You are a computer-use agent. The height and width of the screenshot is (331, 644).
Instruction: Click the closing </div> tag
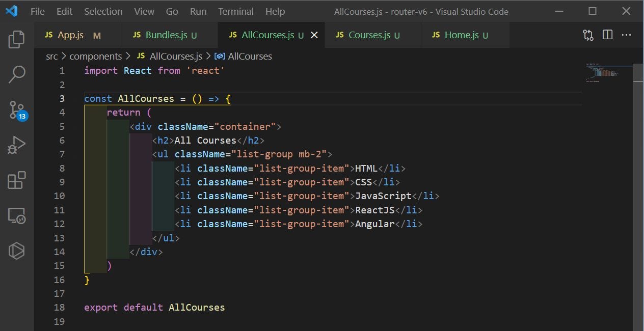[x=146, y=252]
